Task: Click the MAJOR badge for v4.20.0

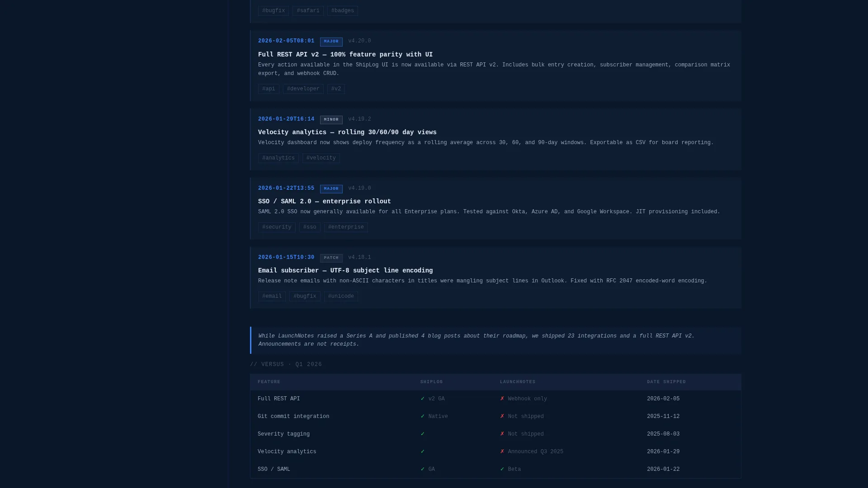Action: 331,42
